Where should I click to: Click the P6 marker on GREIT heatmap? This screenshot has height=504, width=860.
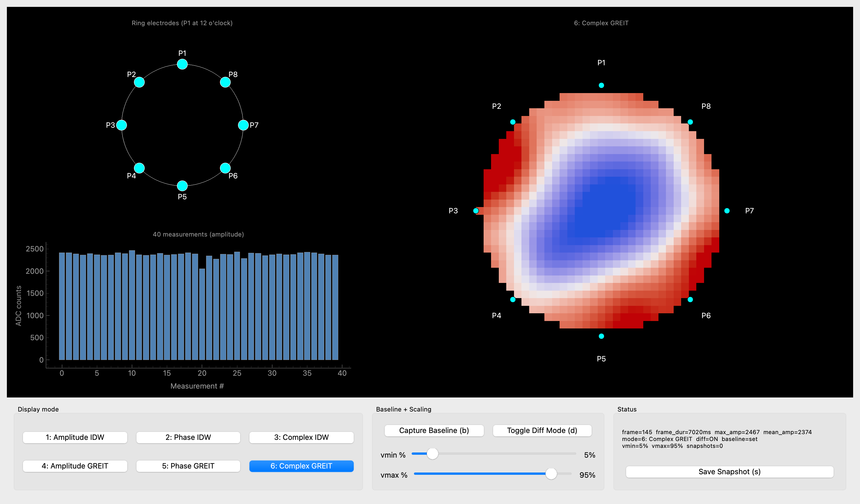point(690,300)
